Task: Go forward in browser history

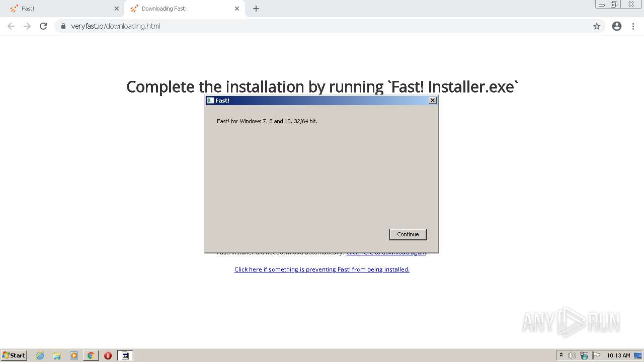Action: tap(27, 26)
